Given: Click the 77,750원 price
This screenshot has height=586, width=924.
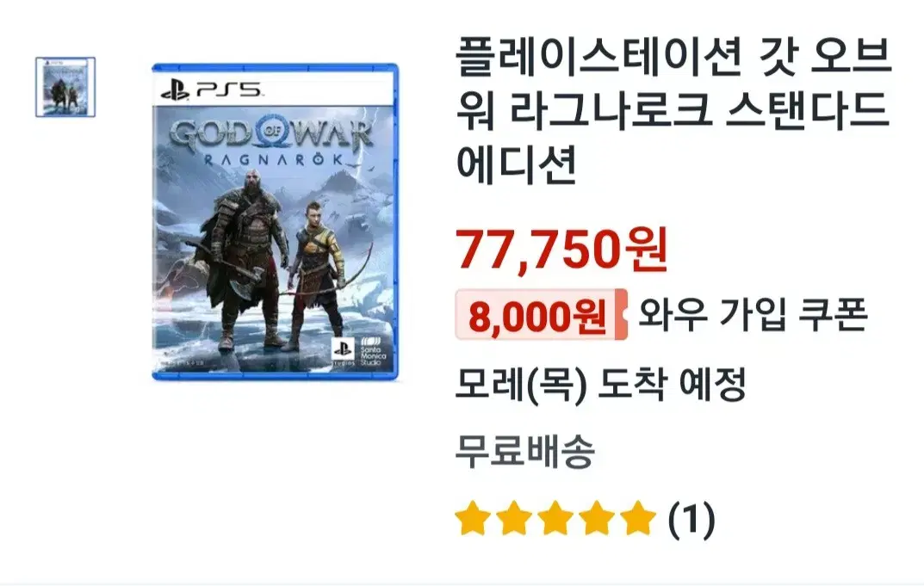Looking at the screenshot, I should [561, 250].
